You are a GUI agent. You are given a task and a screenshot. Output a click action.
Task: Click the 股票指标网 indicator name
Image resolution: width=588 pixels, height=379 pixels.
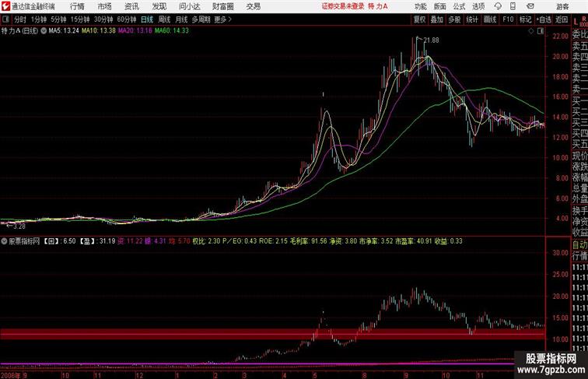[24, 241]
